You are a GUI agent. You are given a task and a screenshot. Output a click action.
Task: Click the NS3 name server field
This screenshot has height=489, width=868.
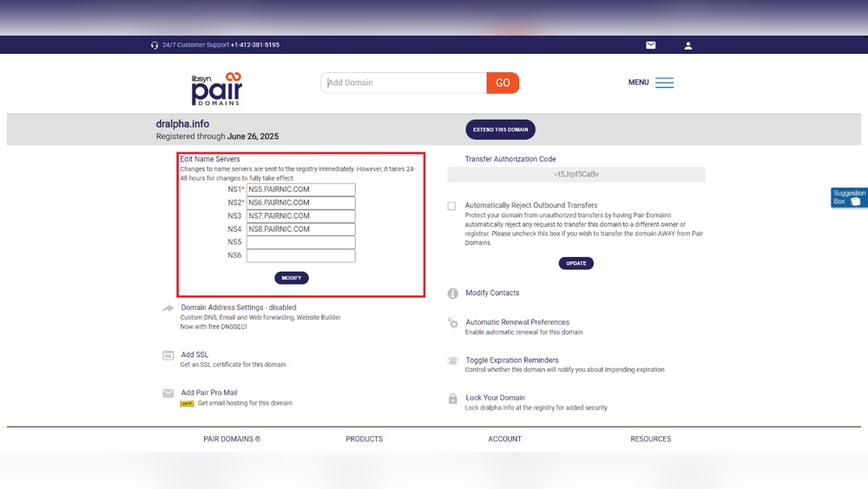point(300,216)
